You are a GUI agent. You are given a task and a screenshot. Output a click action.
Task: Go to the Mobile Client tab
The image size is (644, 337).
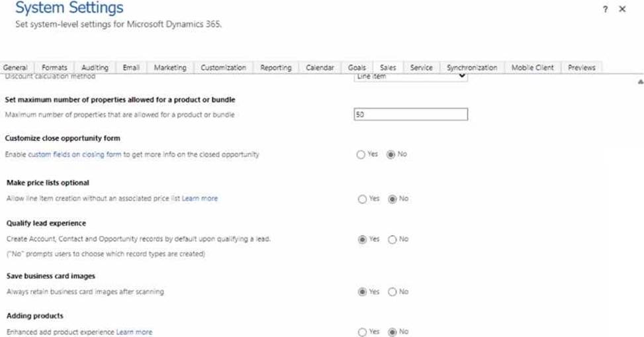[x=533, y=68]
